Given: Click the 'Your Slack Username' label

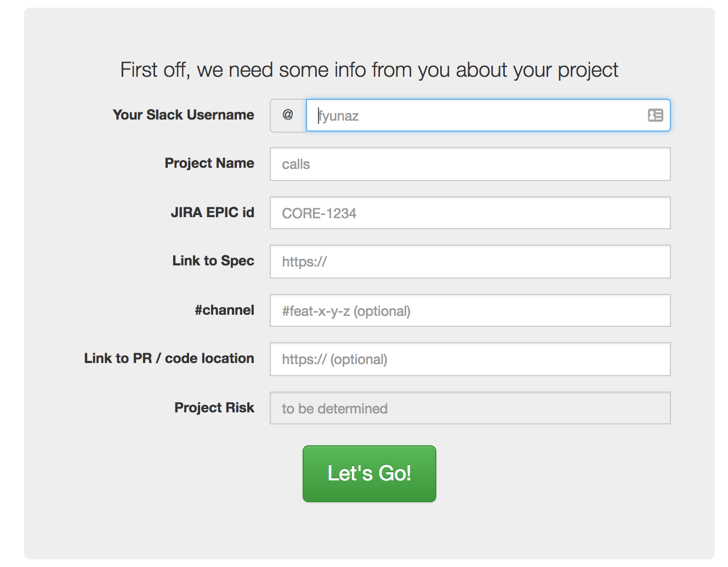Looking at the screenshot, I should pos(183,115).
